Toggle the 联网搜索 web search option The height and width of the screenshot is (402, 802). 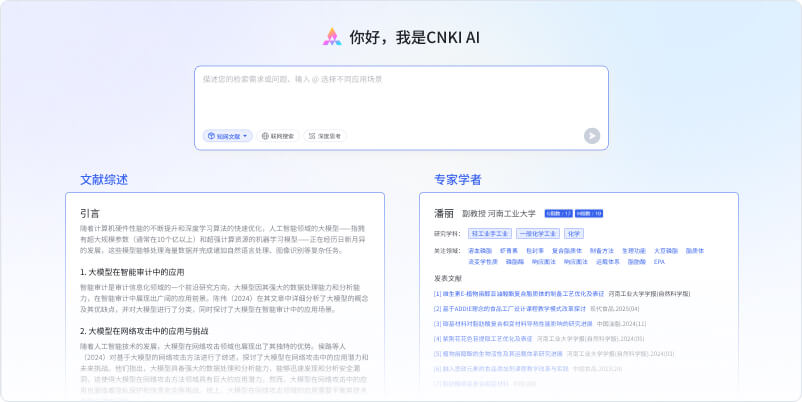click(278, 136)
